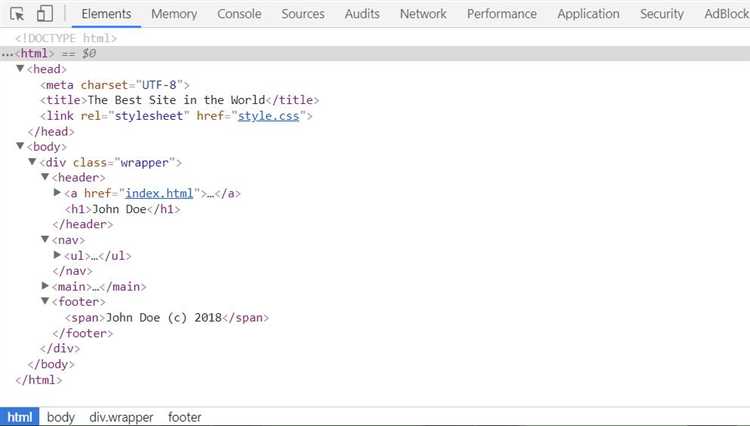Go to the Application tab

(588, 14)
